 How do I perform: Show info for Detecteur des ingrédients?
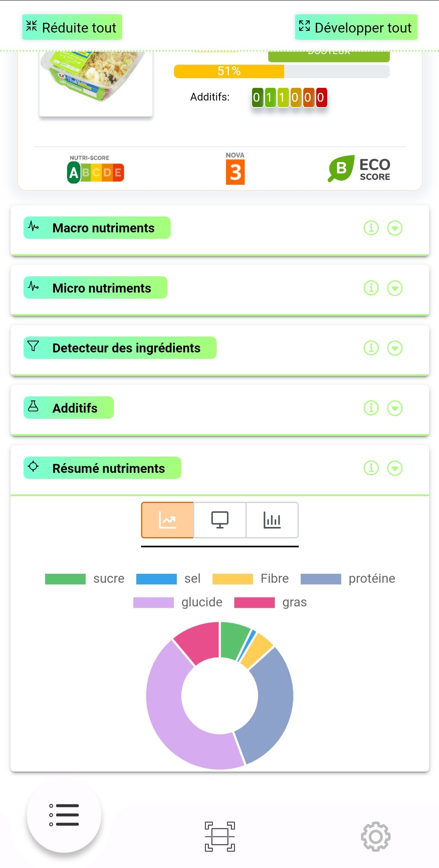tap(371, 348)
